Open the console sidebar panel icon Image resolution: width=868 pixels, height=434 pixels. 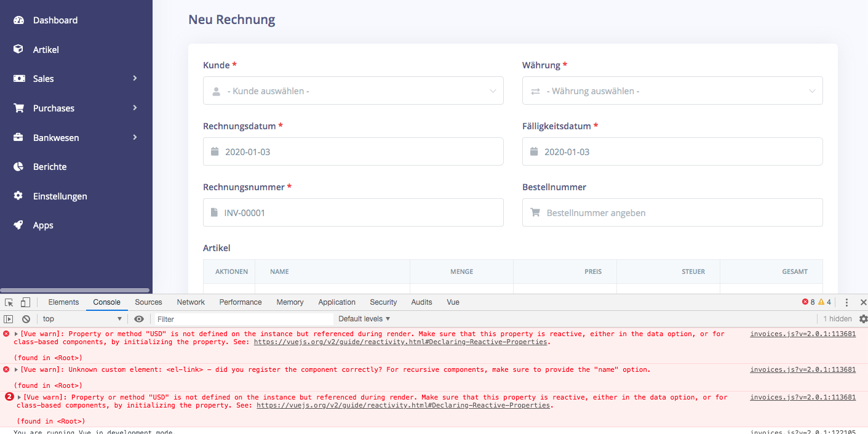[8, 318]
